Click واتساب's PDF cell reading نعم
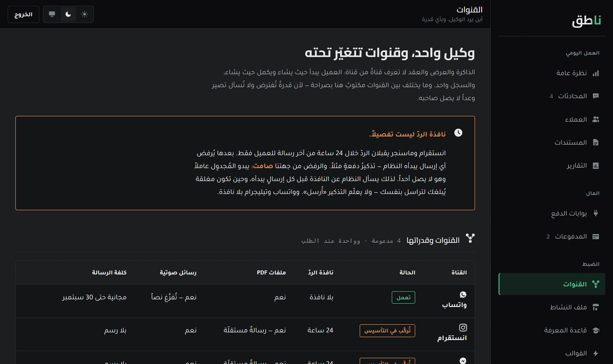This screenshot has width=613, height=364. [x=280, y=297]
